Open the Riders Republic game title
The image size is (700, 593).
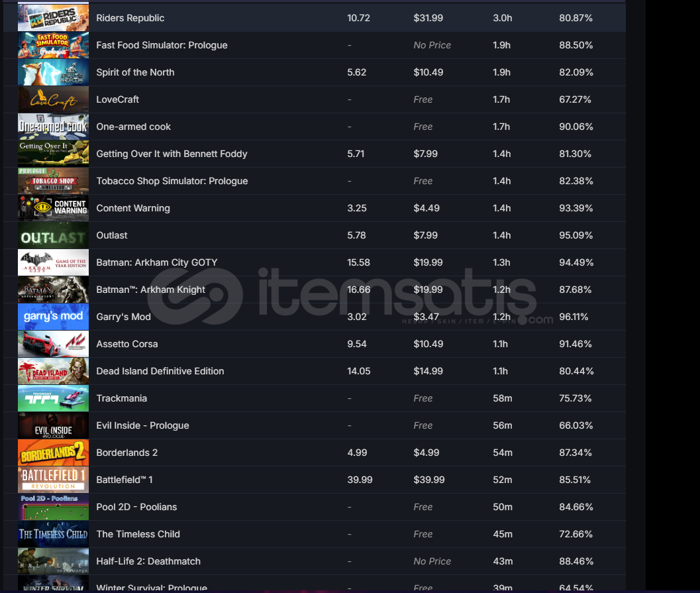tap(130, 18)
